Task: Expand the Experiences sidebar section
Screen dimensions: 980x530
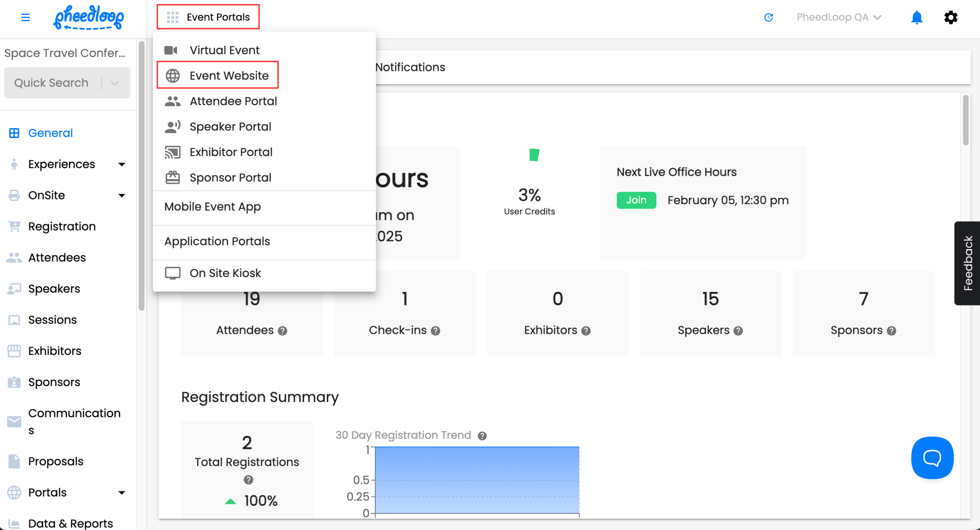Action: click(x=121, y=164)
